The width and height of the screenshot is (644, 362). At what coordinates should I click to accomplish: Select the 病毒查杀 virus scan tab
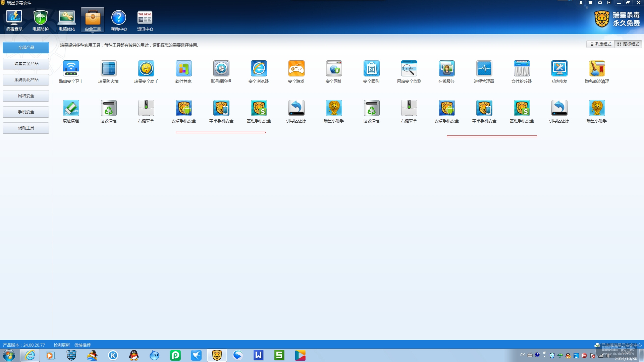pos(14,20)
